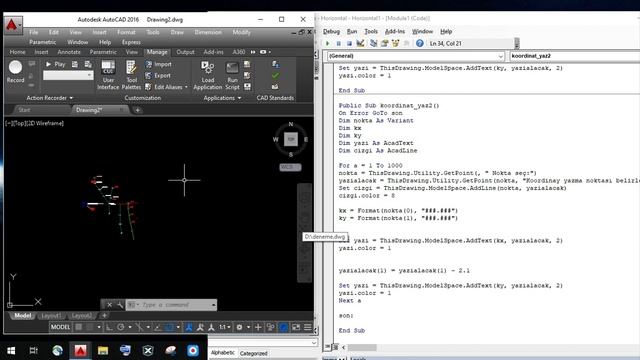Open the 1:1 annotation scale dropdown
640x360 pixels.
coord(225,327)
